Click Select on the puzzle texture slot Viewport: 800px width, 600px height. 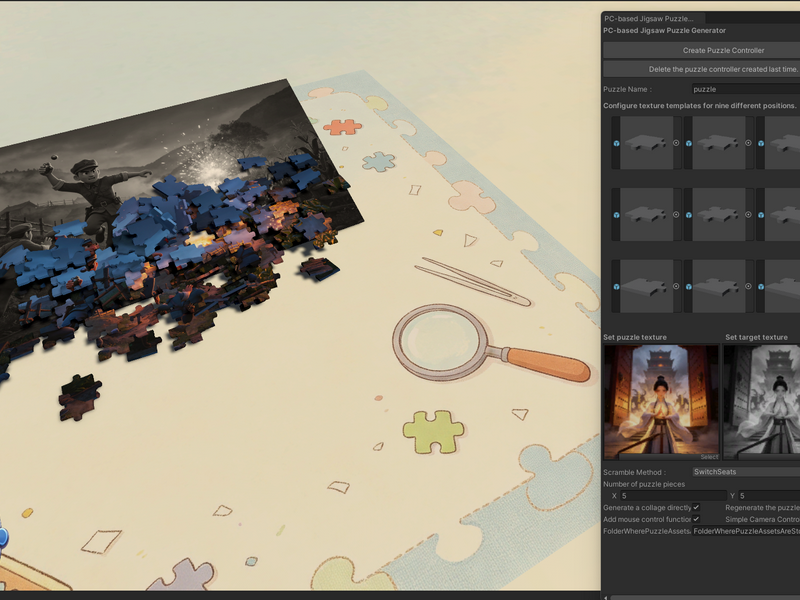pyautogui.click(x=709, y=457)
